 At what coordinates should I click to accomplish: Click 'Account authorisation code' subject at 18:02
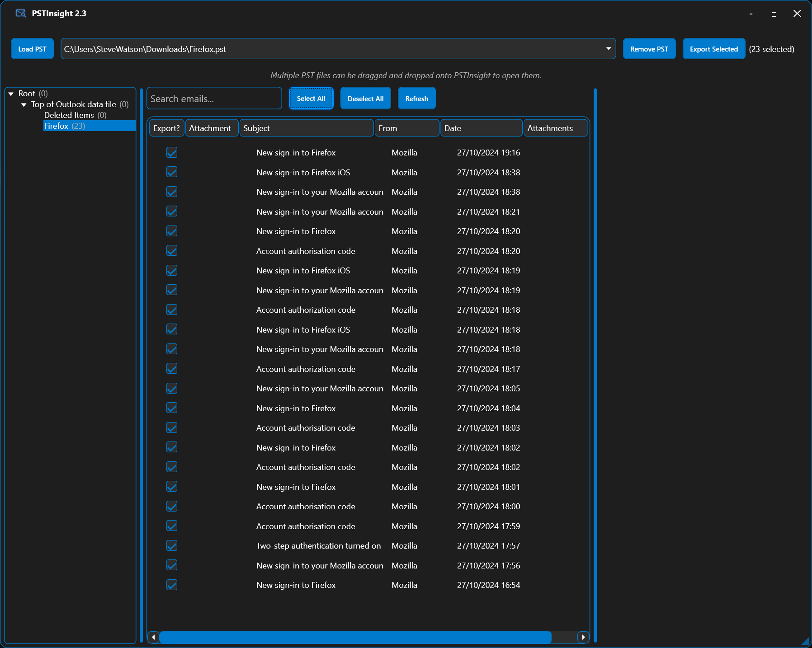(306, 467)
